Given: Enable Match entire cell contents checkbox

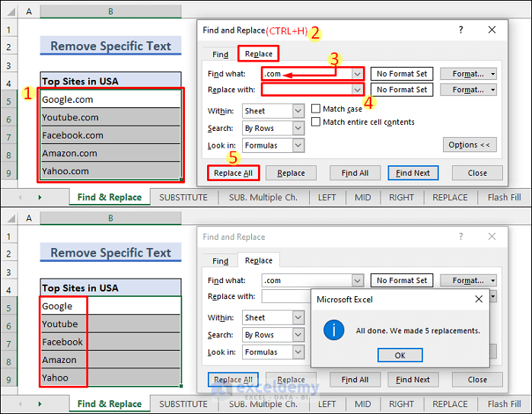Looking at the screenshot, I should pos(316,122).
